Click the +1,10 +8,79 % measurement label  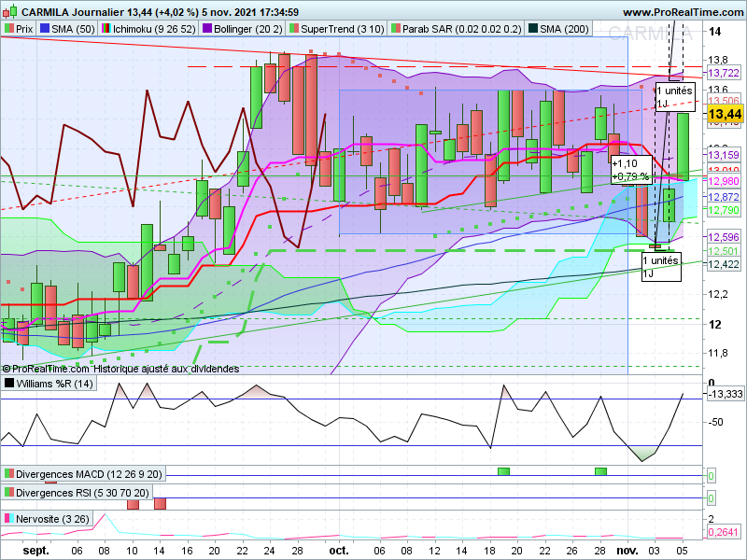point(631,170)
